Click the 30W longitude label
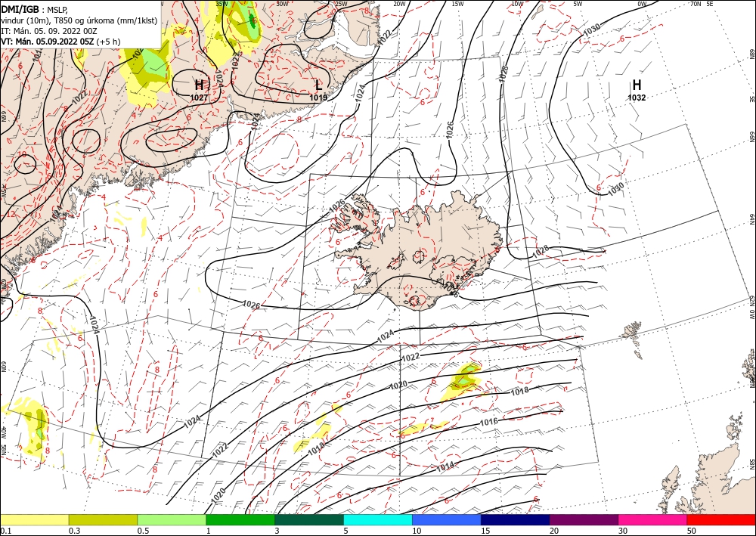Image resolution: width=756 pixels, height=536 pixels. 283,3
